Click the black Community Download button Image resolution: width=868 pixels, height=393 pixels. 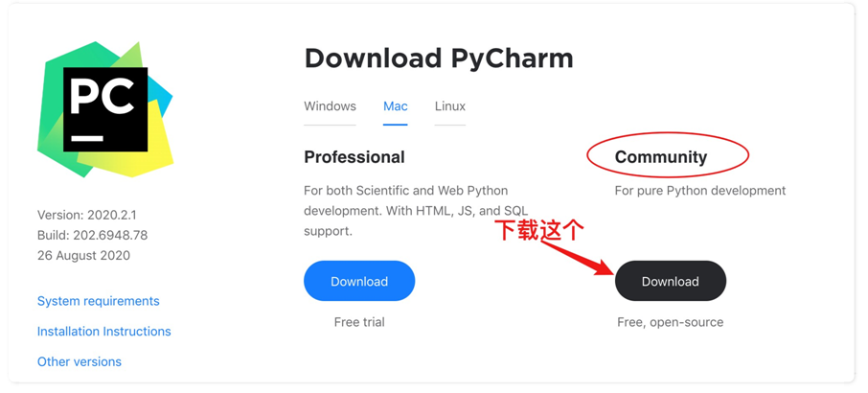tap(671, 281)
